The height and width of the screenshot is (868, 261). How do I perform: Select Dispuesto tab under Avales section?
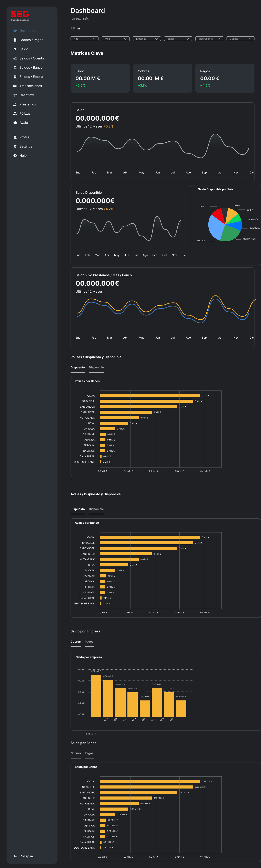77,509
